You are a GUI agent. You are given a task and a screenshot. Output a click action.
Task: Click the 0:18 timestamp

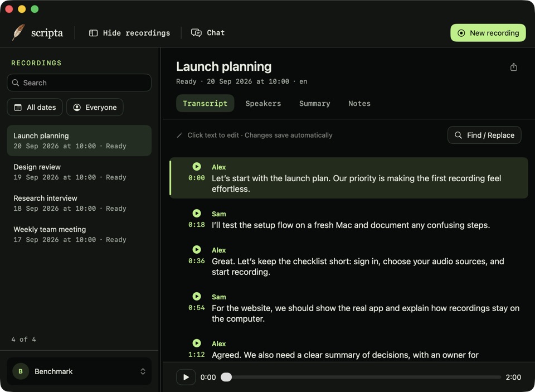197,225
